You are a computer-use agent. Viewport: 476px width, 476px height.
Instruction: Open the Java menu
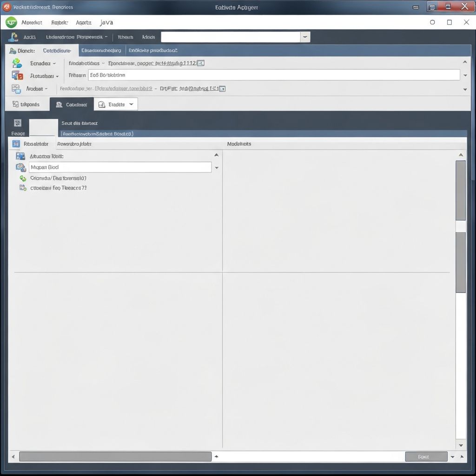[x=106, y=22]
